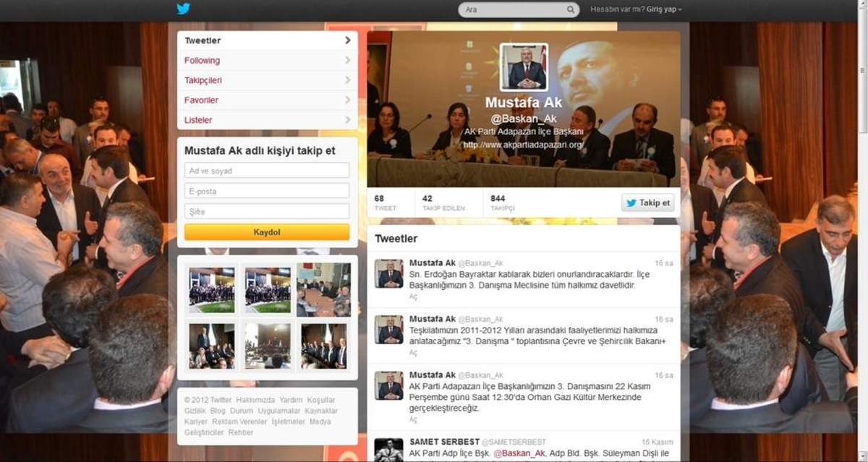This screenshot has height=462, width=868.
Task: Click chevron next to Takipçileri
Action: (348, 80)
